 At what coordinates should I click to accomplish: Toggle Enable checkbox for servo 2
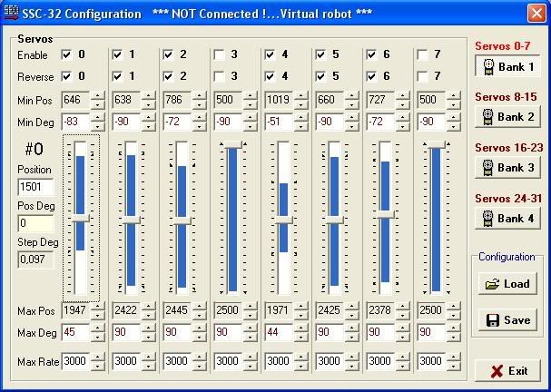coord(168,54)
